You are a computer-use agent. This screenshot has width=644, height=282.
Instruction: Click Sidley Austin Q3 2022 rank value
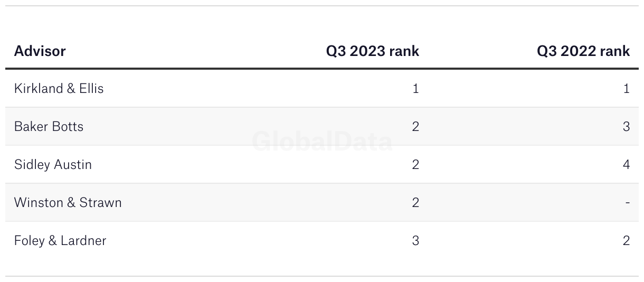point(626,164)
